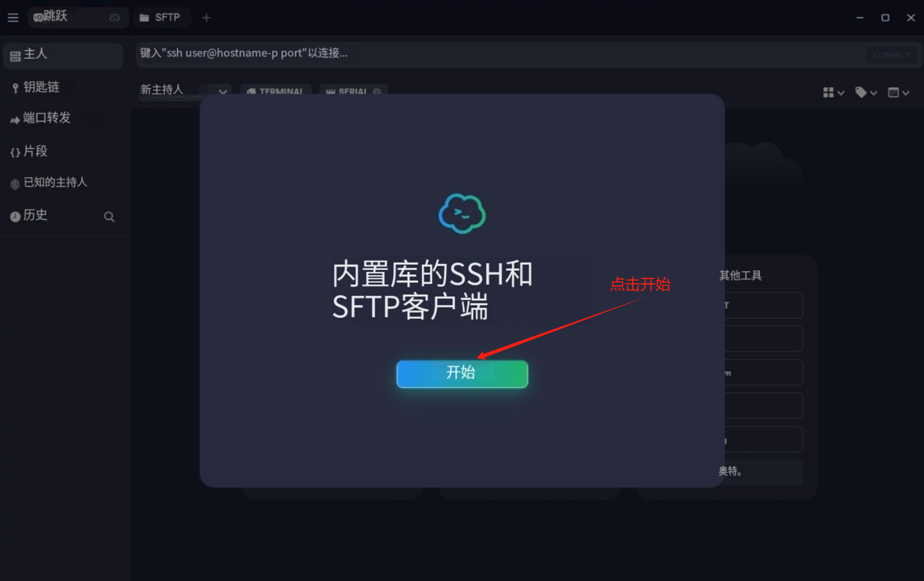The width and height of the screenshot is (924, 581).
Task: Click the cloud sync icon in the 跳跃 tab
Action: point(115,18)
